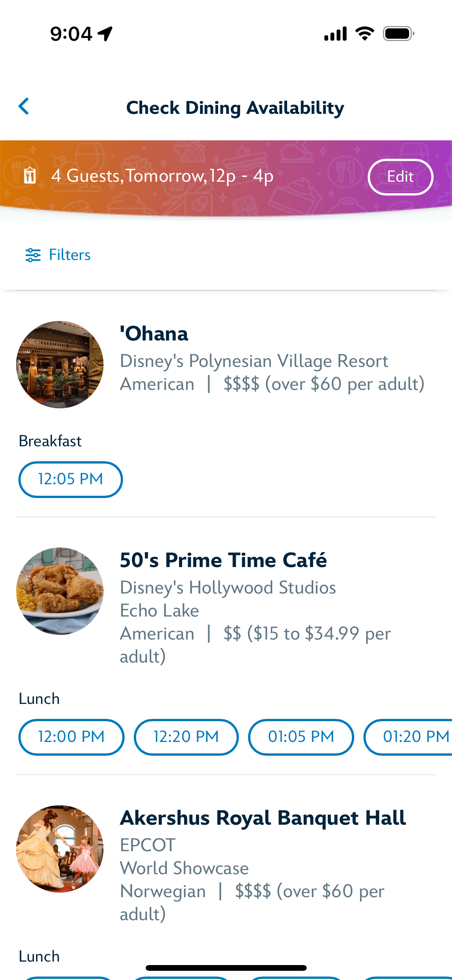Tap the battery status icon
Screen dimensions: 452x980
(398, 34)
